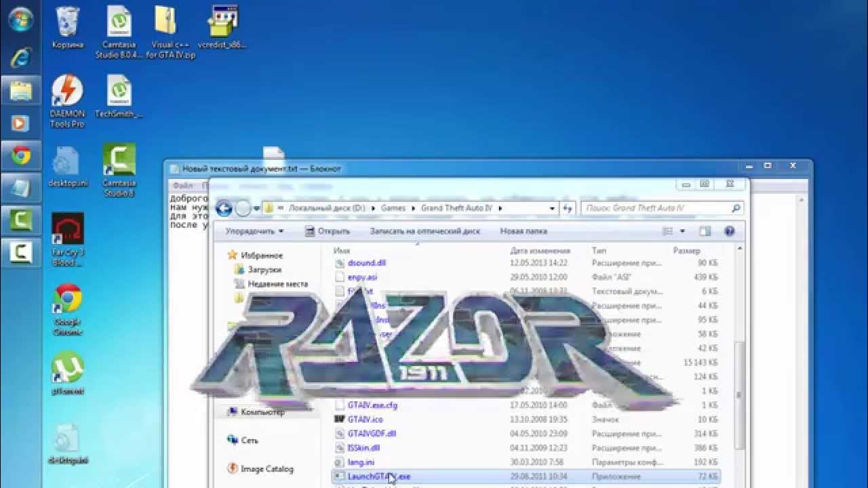
Task: Sort files by the Имя column header
Action: (342, 251)
